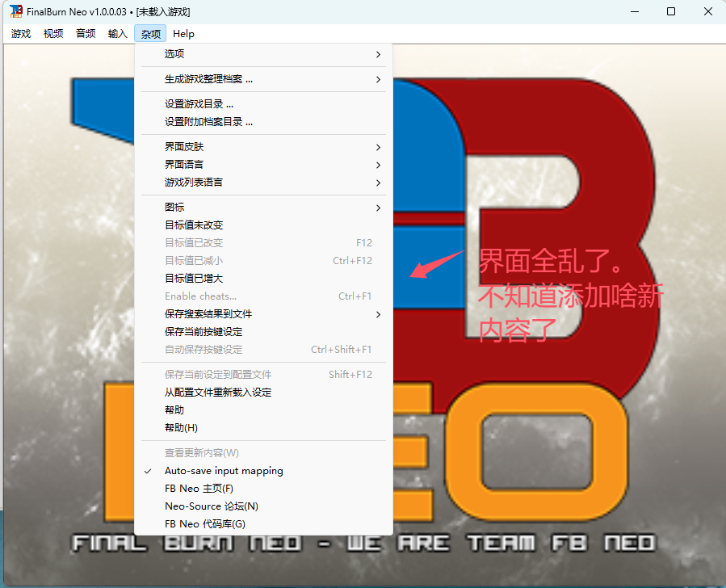726x588 pixels.
Task: Click the grayed 目标值已减小 entry
Action: pos(263,261)
